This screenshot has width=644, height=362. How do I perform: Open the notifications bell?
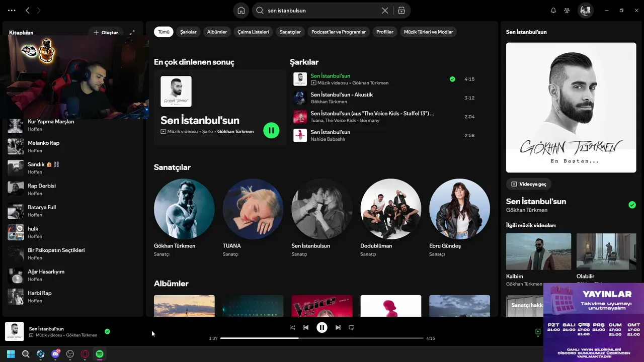click(x=553, y=10)
